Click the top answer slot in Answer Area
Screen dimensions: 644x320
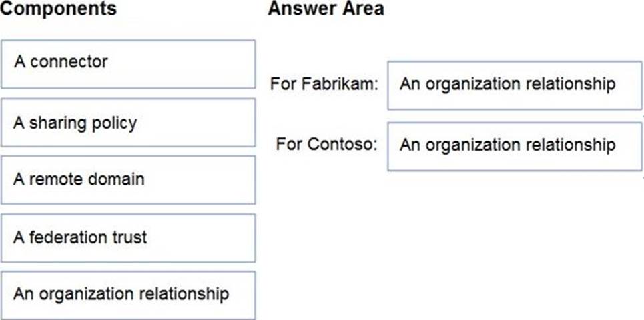[514, 85]
